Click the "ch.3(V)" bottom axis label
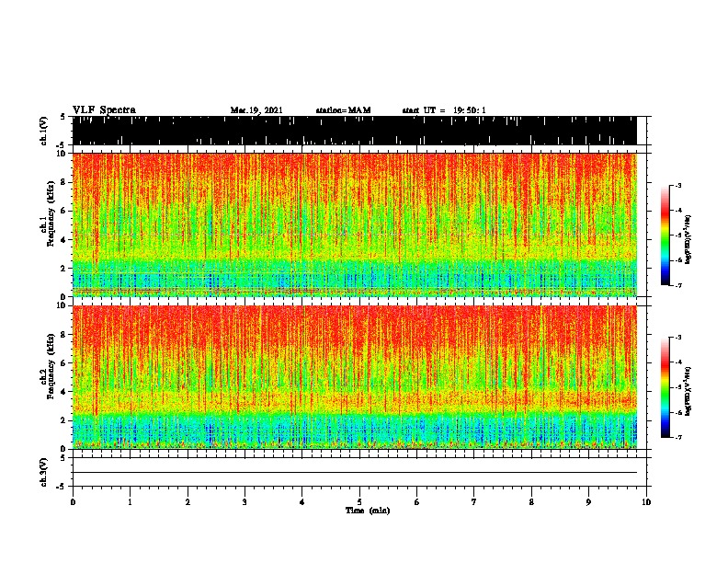728x563 pixels. point(44,472)
